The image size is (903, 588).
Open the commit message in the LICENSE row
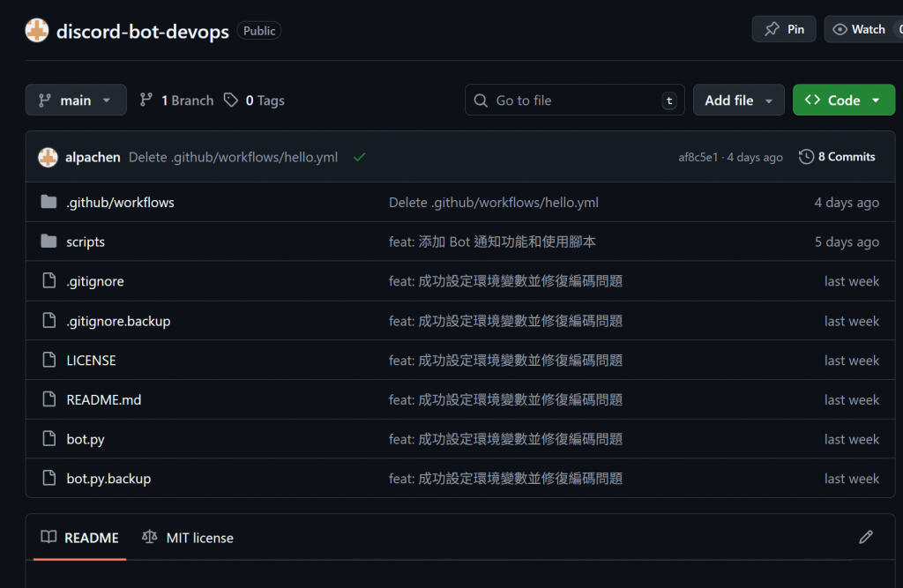pyautogui.click(x=505, y=361)
